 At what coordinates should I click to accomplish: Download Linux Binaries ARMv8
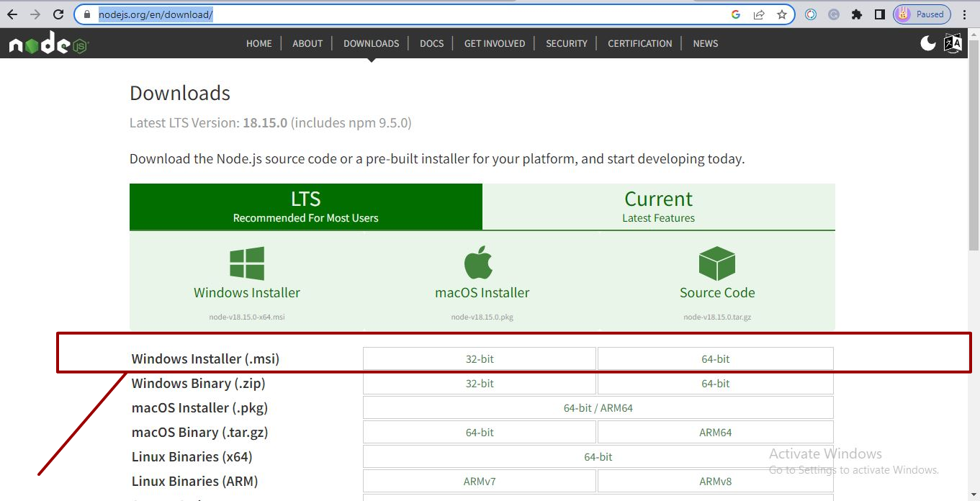[716, 481]
